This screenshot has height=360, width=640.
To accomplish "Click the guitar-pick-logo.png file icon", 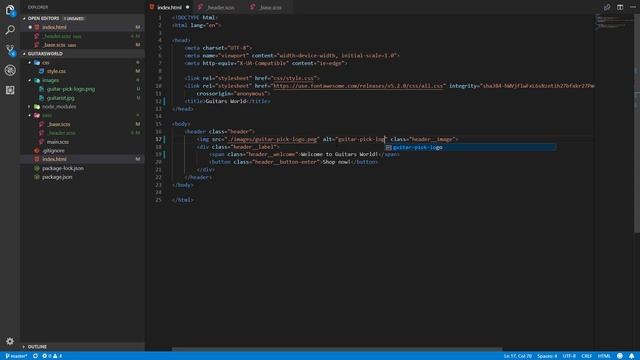I will (42, 89).
